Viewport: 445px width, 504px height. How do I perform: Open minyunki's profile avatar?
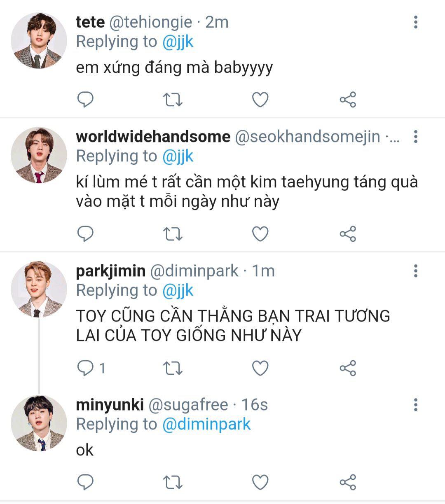click(x=39, y=423)
